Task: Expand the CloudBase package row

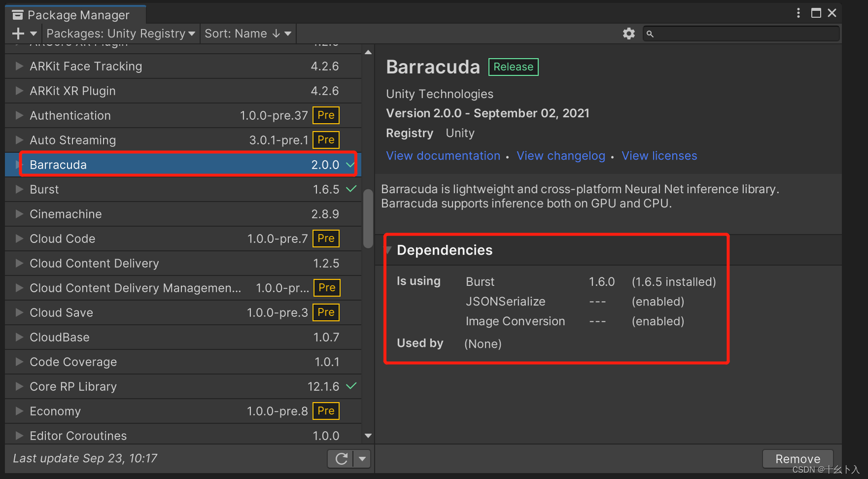Action: point(19,337)
